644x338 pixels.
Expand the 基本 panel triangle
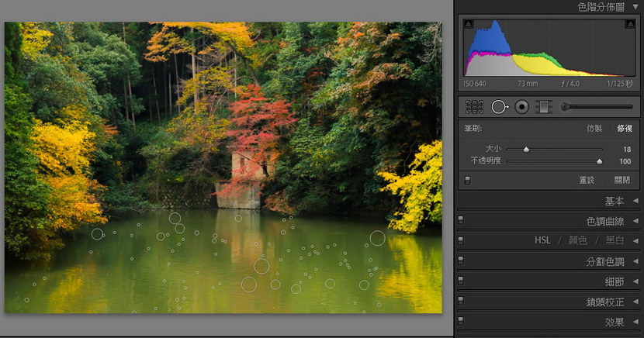point(635,201)
